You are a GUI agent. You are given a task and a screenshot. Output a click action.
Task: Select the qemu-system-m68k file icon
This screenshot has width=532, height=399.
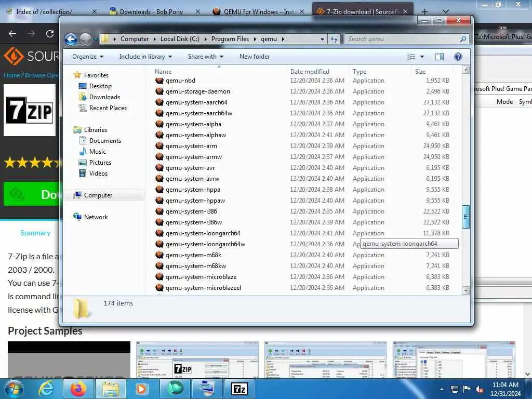159,255
